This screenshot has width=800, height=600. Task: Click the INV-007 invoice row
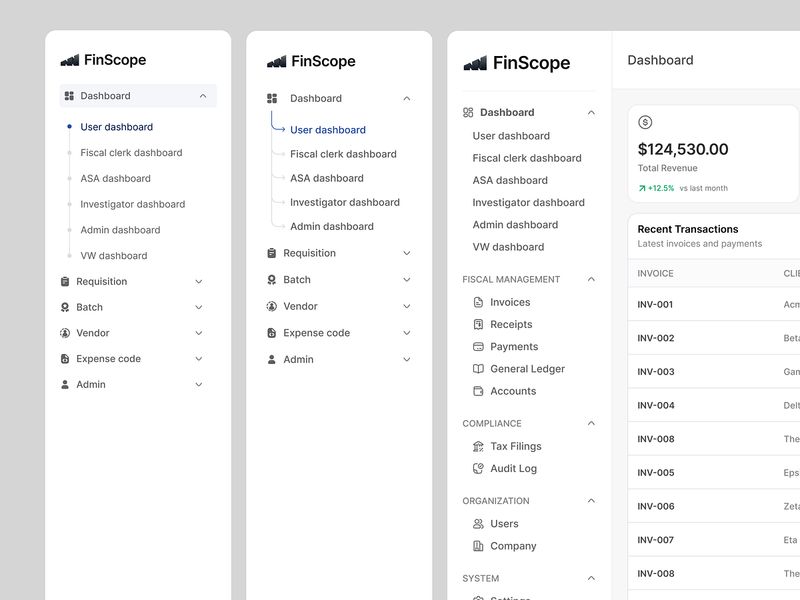pyautogui.click(x=713, y=540)
